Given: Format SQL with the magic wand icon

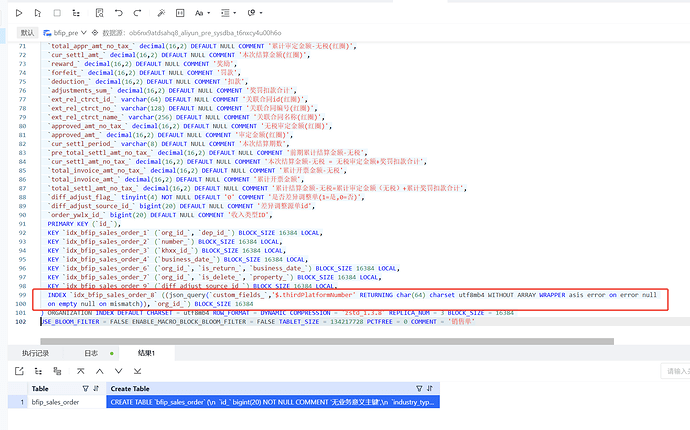Looking at the screenshot, I should point(161,13).
